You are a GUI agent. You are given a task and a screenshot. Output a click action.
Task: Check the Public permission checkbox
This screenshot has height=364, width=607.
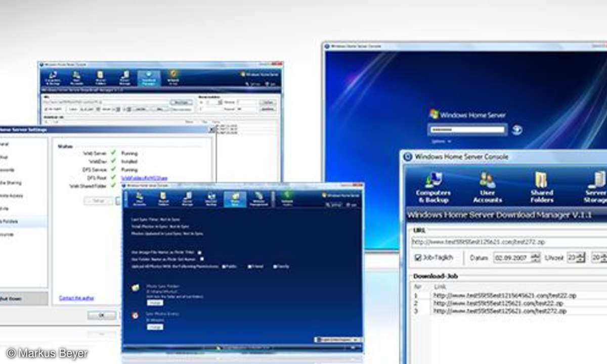[224, 266]
